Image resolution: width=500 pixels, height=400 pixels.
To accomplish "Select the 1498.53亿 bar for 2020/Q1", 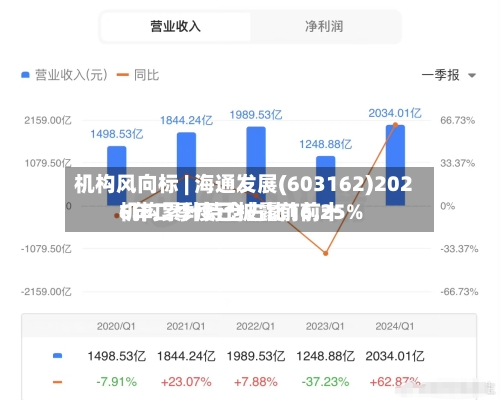I will (117, 176).
